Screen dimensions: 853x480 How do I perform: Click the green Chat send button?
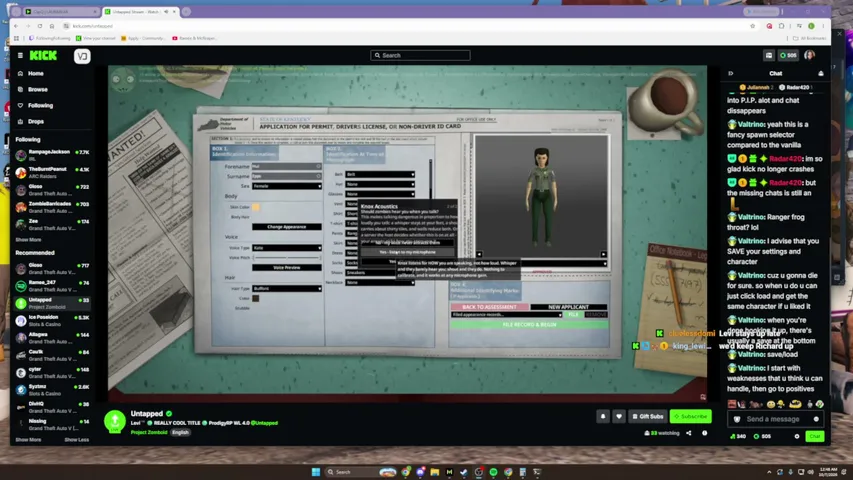coord(814,436)
